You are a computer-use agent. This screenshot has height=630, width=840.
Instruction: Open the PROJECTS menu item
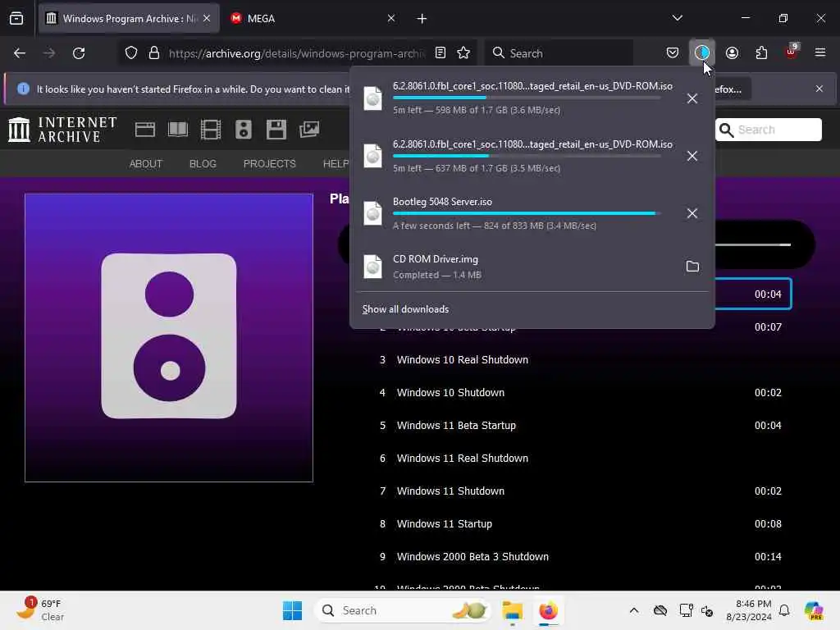pos(269,164)
